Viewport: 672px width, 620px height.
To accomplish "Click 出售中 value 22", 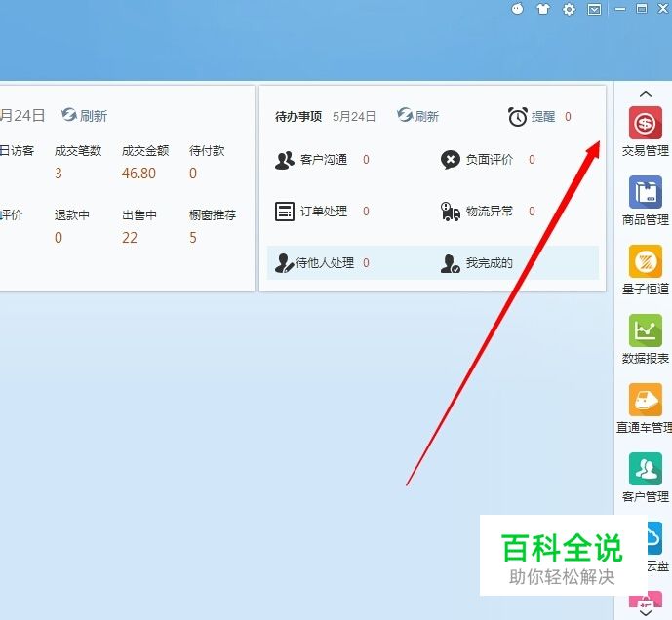I will click(130, 237).
